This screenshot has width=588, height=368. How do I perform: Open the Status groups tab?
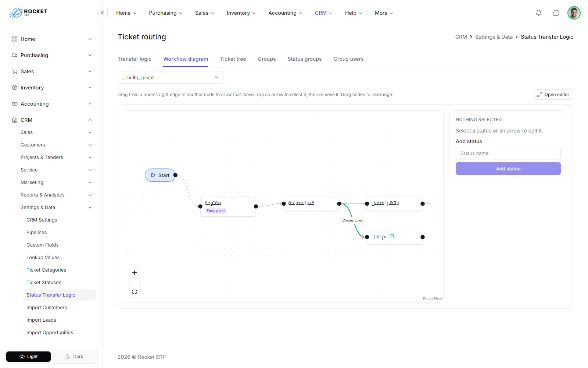(305, 59)
